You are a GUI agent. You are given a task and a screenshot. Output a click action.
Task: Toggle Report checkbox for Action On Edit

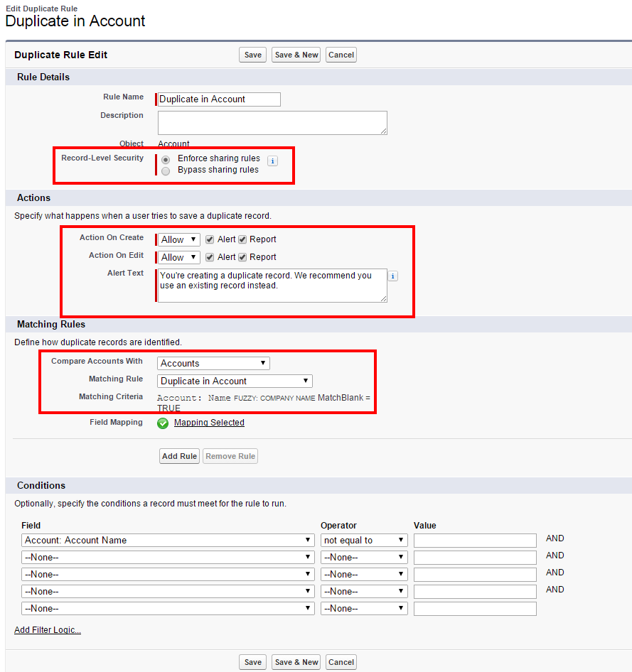tap(242, 257)
